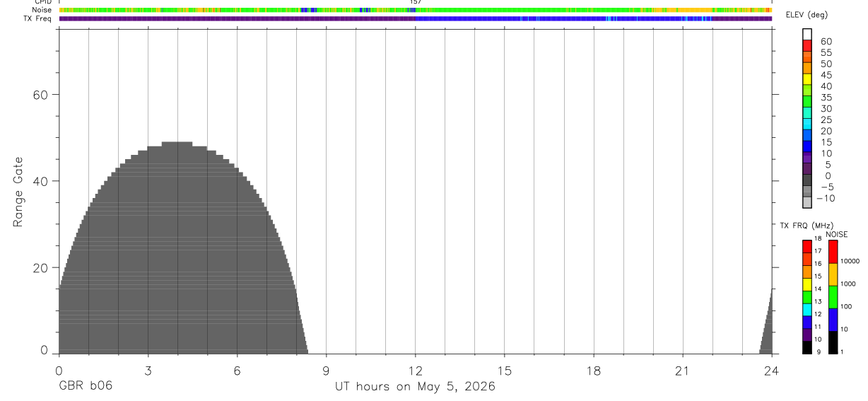
Task: Select x-axis tick label '18'
Action: click(x=593, y=371)
